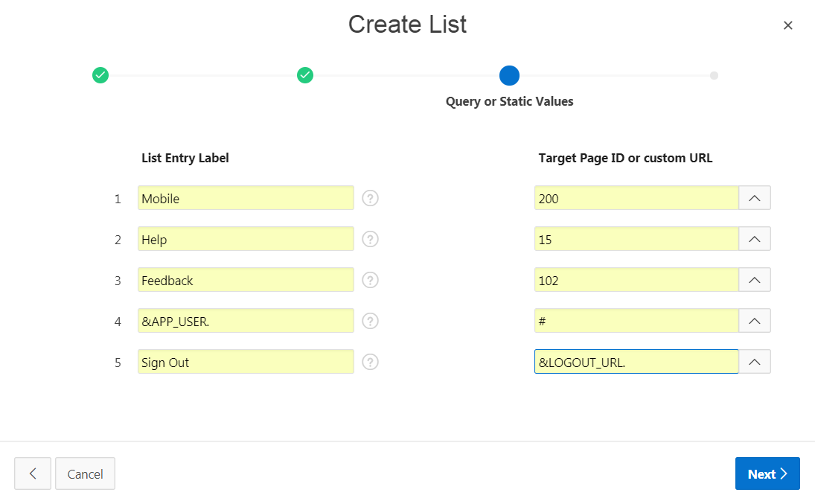
Task: Click the Mobile list entry label field
Action: pyautogui.click(x=246, y=198)
